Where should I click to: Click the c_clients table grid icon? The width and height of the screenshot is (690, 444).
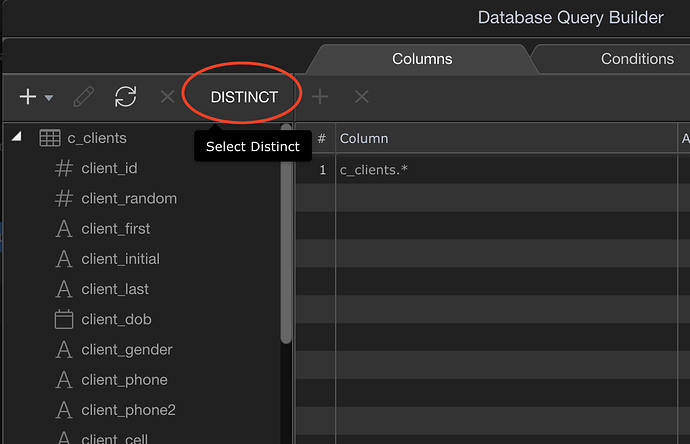tap(50, 138)
